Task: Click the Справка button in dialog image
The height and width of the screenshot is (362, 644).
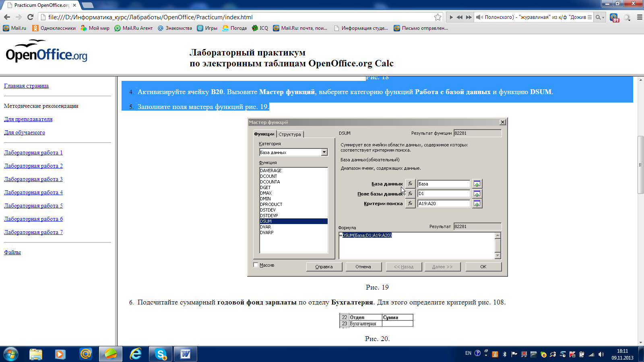Action: click(x=324, y=267)
